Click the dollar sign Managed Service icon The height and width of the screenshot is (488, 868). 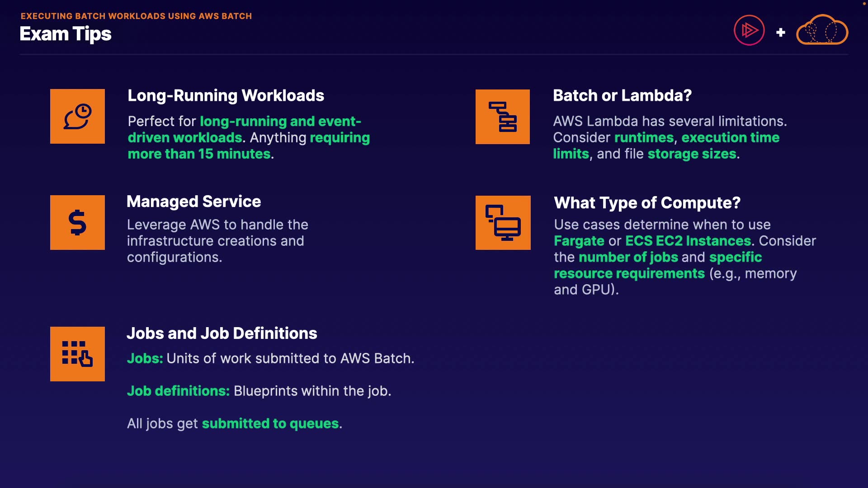[x=77, y=222]
